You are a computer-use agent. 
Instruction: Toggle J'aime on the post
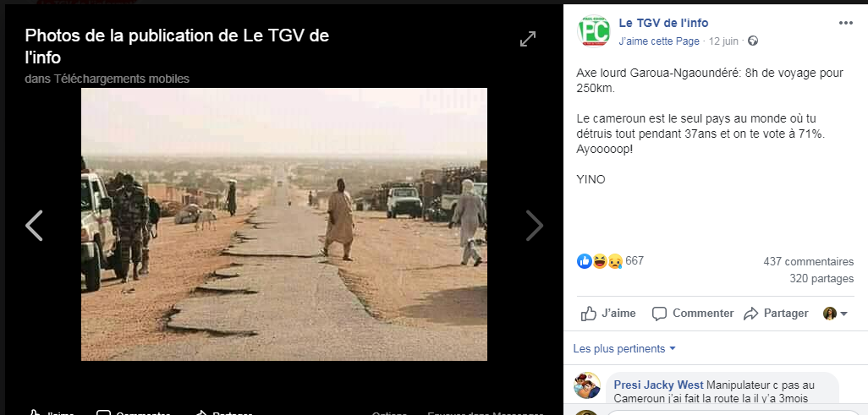pyautogui.click(x=608, y=314)
